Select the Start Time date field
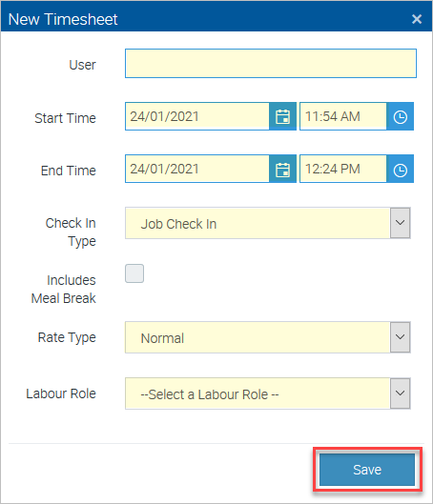This screenshot has height=504, width=433. tap(197, 116)
